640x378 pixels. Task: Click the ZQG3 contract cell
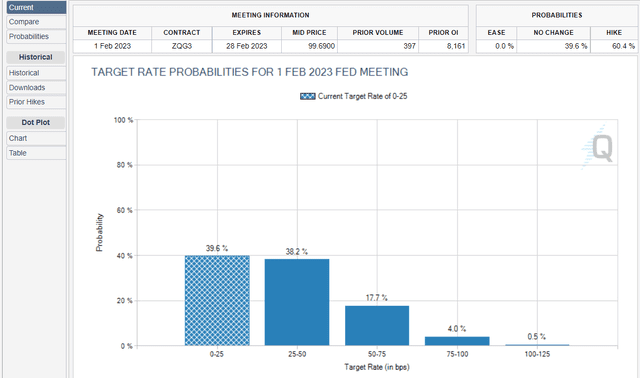182,46
